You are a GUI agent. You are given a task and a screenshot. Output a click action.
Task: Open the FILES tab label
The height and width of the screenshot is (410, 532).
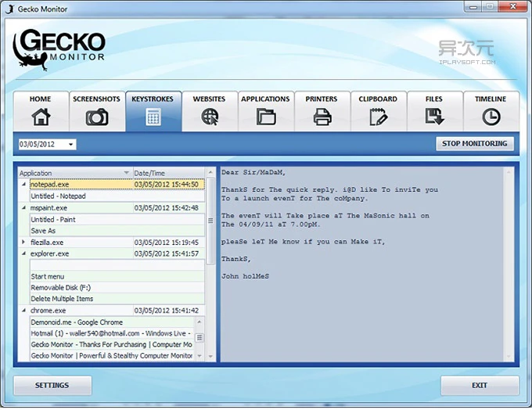click(x=434, y=99)
